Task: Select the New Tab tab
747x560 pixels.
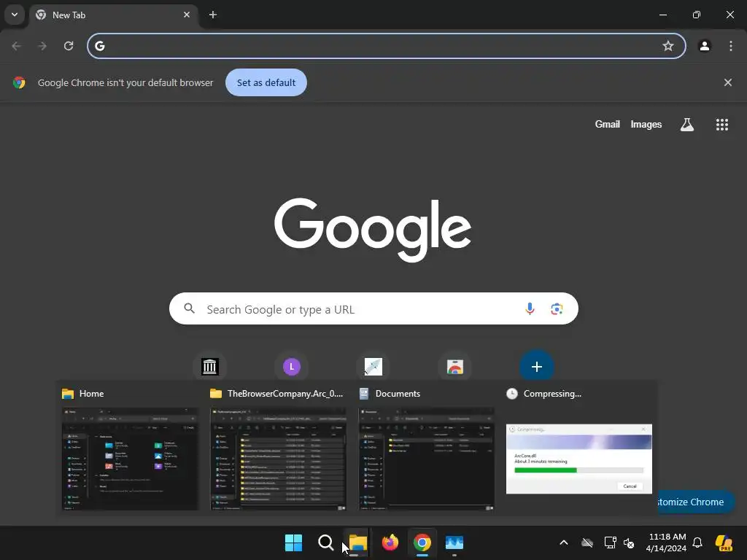Action: pyautogui.click(x=115, y=15)
